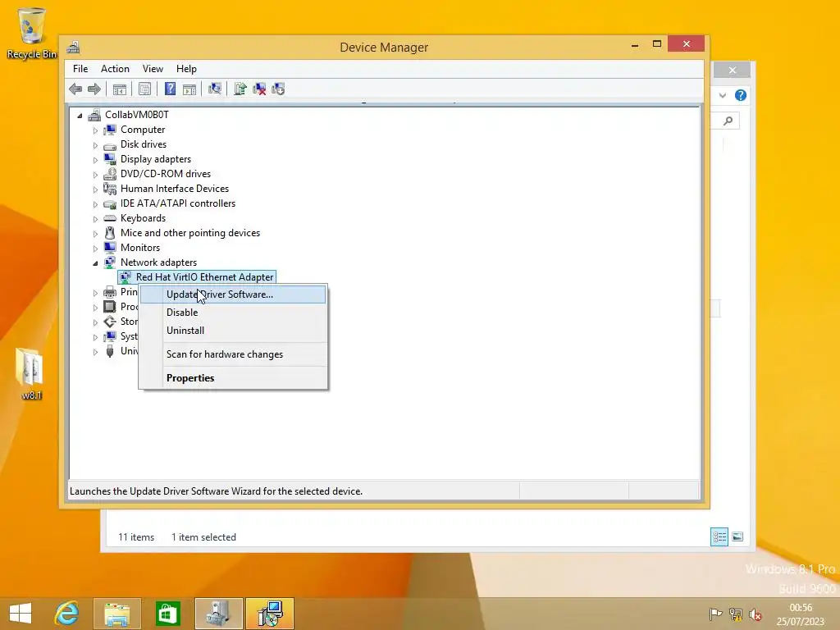Image resolution: width=840 pixels, height=630 pixels.
Task: Click the Device Manager title bar icon
Action: [x=73, y=47]
